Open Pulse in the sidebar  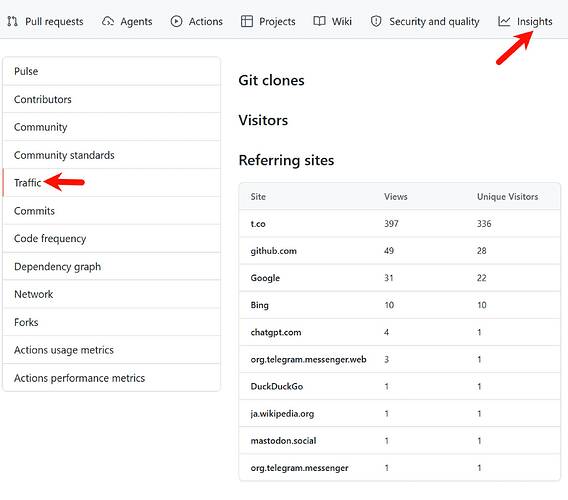coord(112,71)
